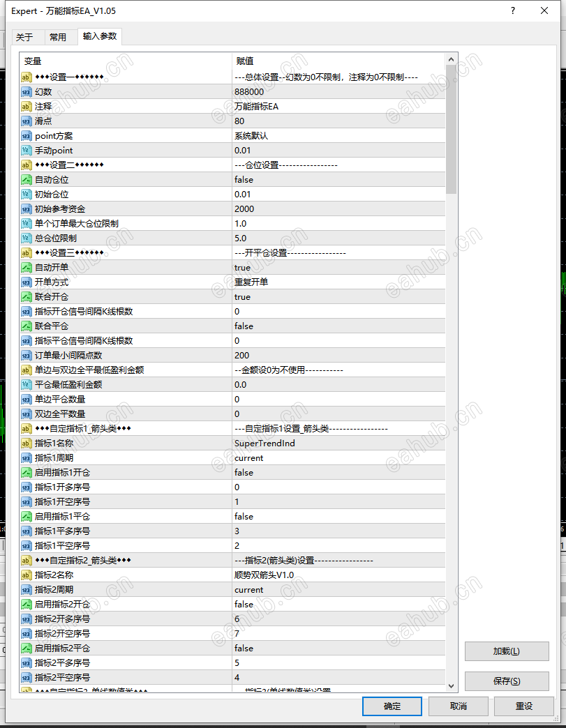Click the 确定 button
Image resolution: width=566 pixels, height=728 pixels.
392,706
